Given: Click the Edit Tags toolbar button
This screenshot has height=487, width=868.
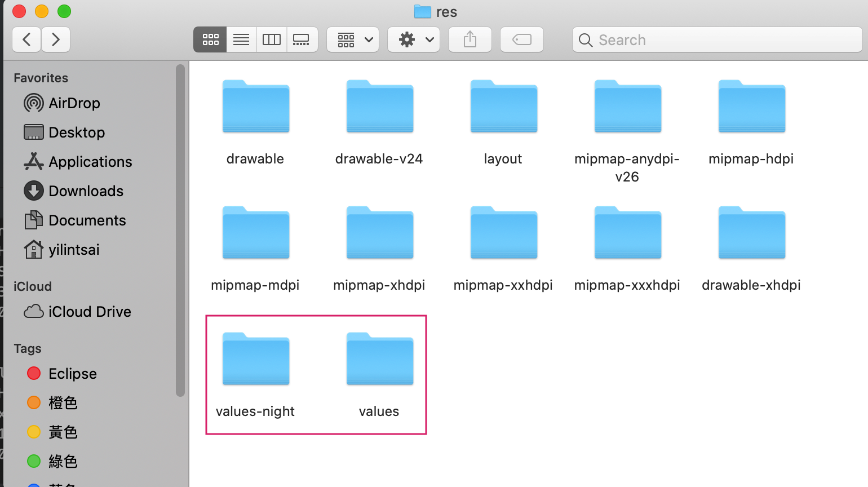Looking at the screenshot, I should coord(522,39).
